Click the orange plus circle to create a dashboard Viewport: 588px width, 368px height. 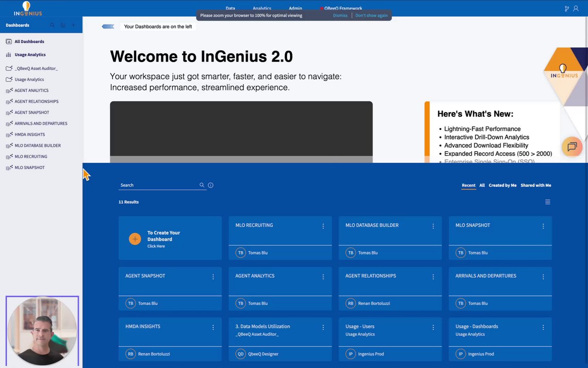(135, 239)
